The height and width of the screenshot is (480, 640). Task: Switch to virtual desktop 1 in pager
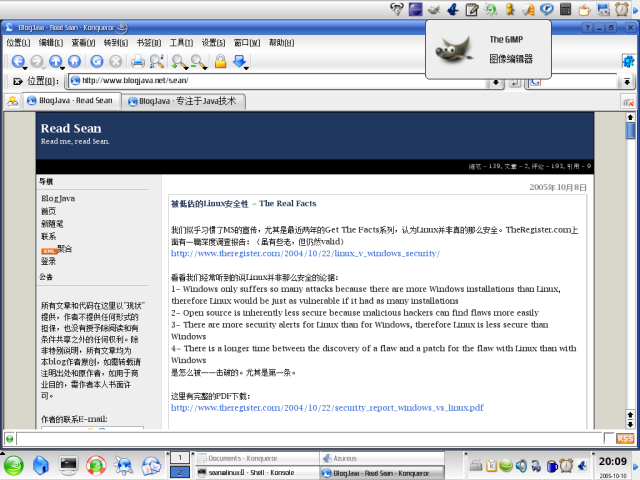point(180,458)
